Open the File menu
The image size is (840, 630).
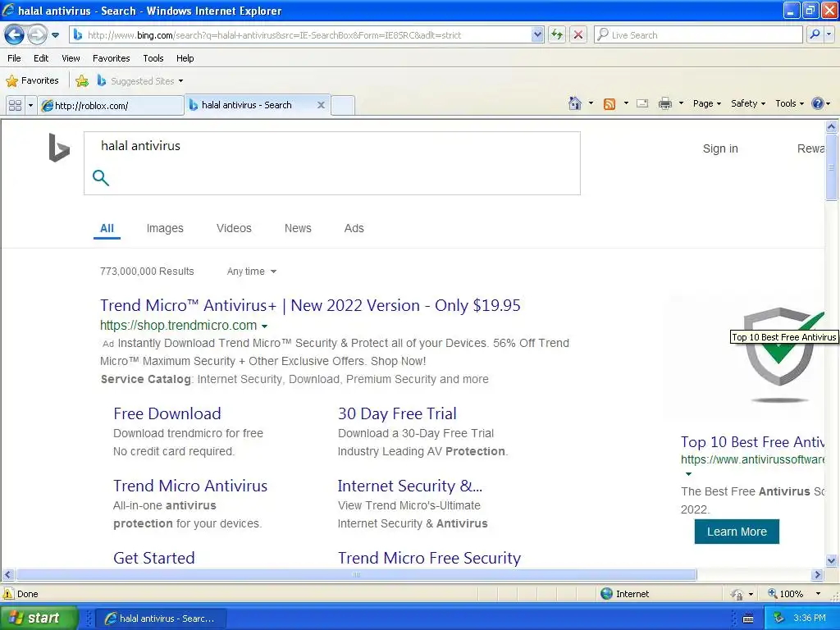coord(14,58)
